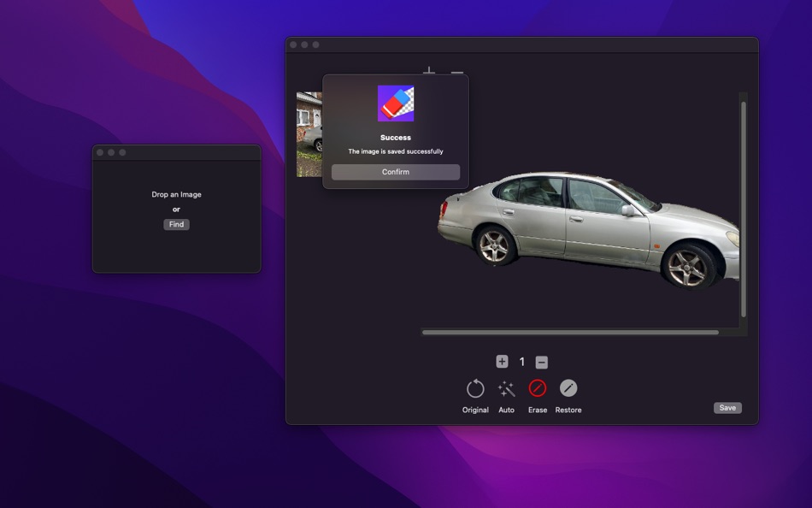Click the vertical scrollbar beside the canvas
Viewport: 812px width, 508px height.
(743, 210)
